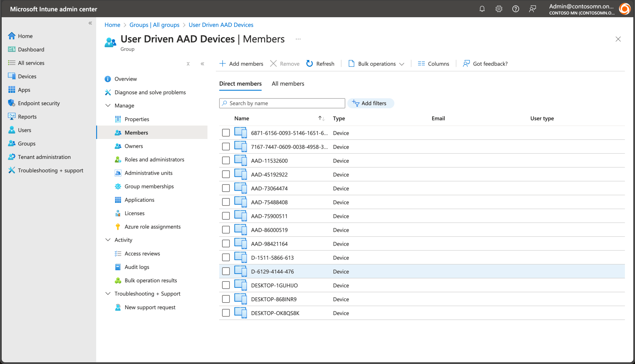
Task: Tick the checkbox for D-6129-4144-476
Action: (226, 272)
